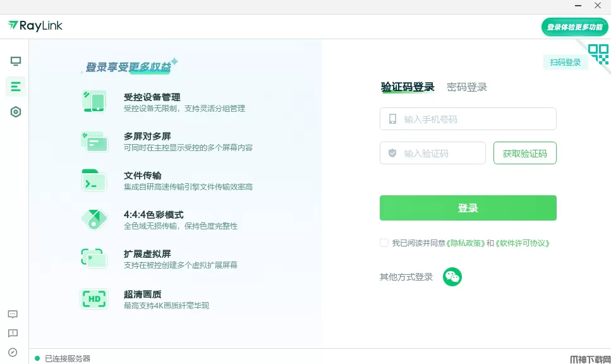The height and width of the screenshot is (364, 611).
Task: Open the chat message icon in sidebar
Action: pos(13,315)
